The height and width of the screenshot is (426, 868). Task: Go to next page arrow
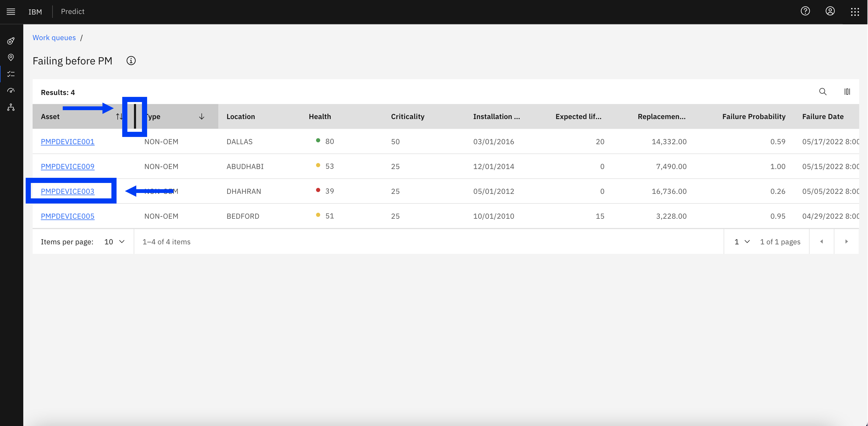click(846, 241)
